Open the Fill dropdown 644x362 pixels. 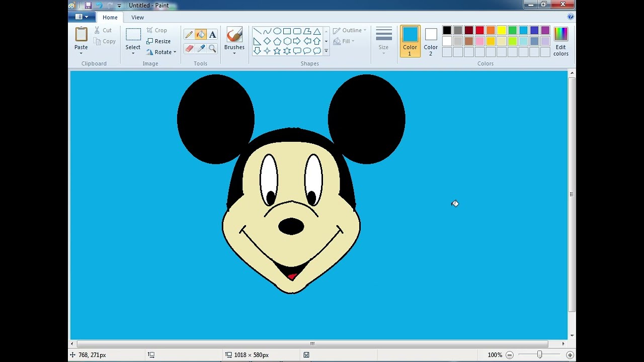click(344, 41)
